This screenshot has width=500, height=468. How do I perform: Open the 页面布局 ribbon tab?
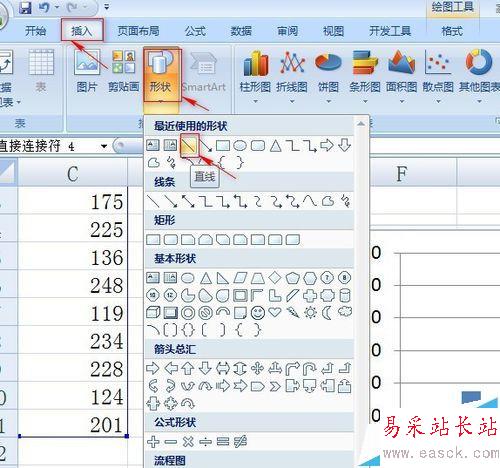pos(138,31)
